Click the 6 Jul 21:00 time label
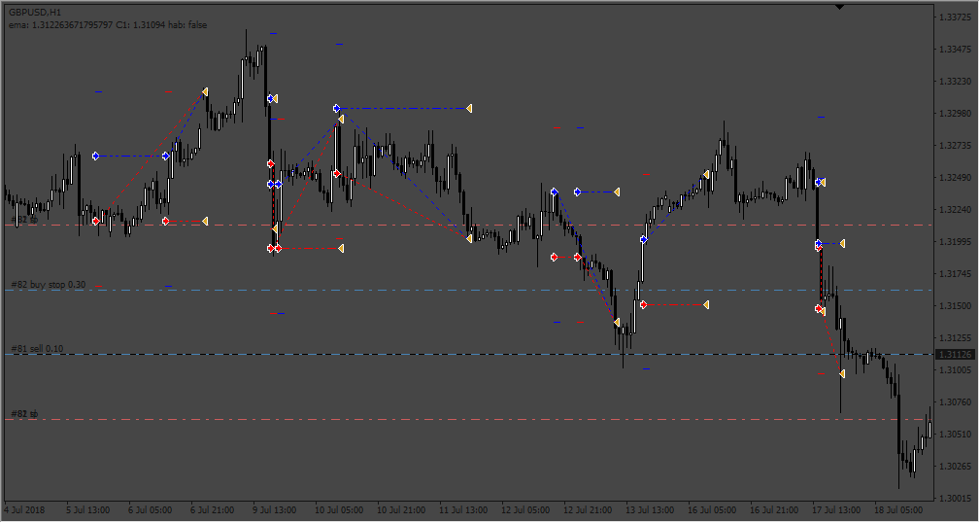Viewport: 980px width, 523px height. tap(213, 509)
